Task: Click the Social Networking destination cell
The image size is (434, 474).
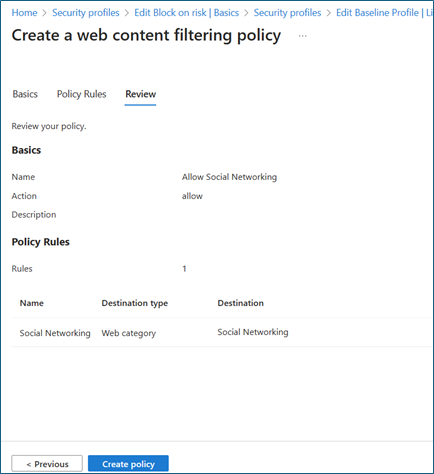Action: (253, 332)
